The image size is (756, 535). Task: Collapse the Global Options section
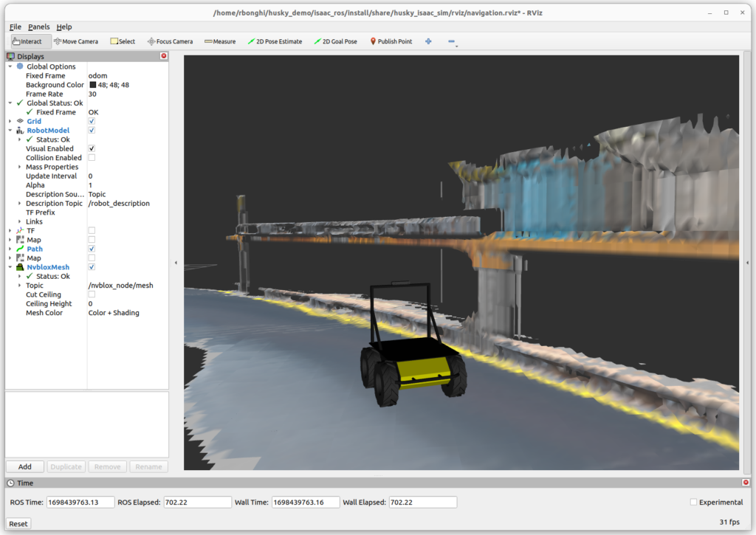(10, 66)
